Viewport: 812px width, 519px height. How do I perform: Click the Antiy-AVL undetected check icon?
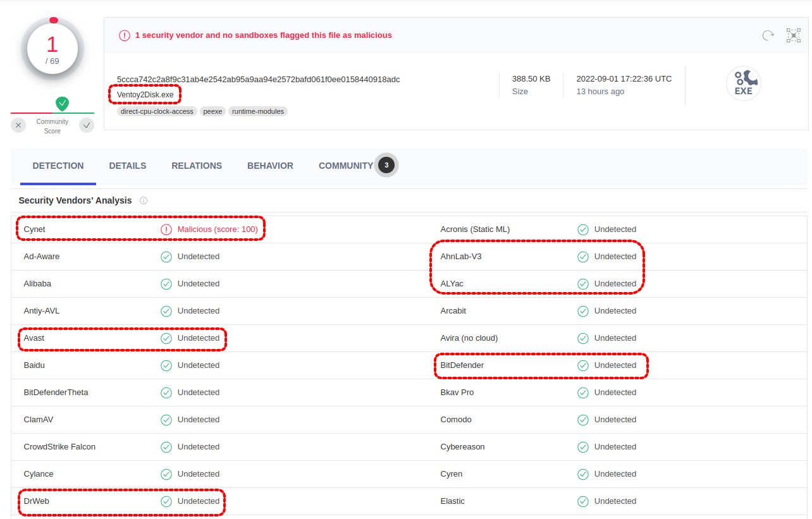(x=166, y=311)
